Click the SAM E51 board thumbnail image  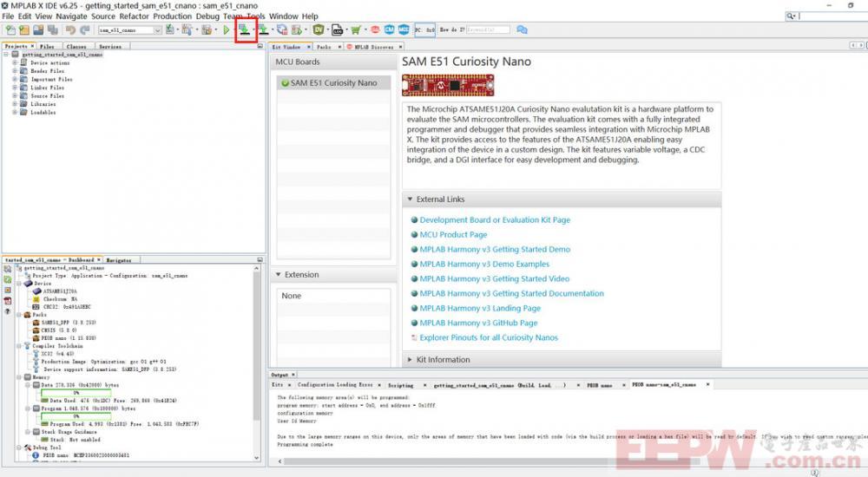coord(448,85)
